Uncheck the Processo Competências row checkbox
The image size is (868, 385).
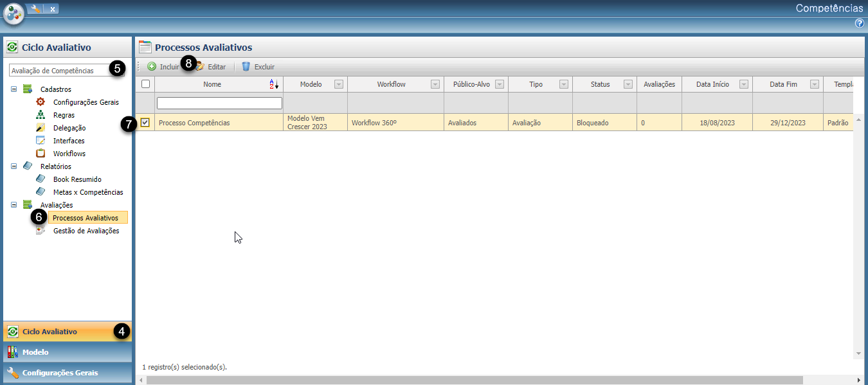tap(145, 122)
